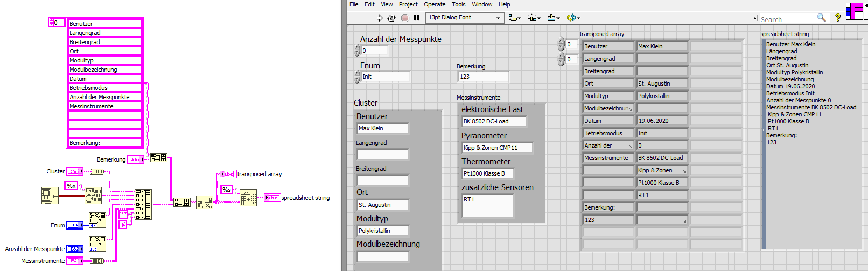Click Cluster To Array node beside Cluster terminal
The width and height of the screenshot is (868, 271).
tap(97, 171)
